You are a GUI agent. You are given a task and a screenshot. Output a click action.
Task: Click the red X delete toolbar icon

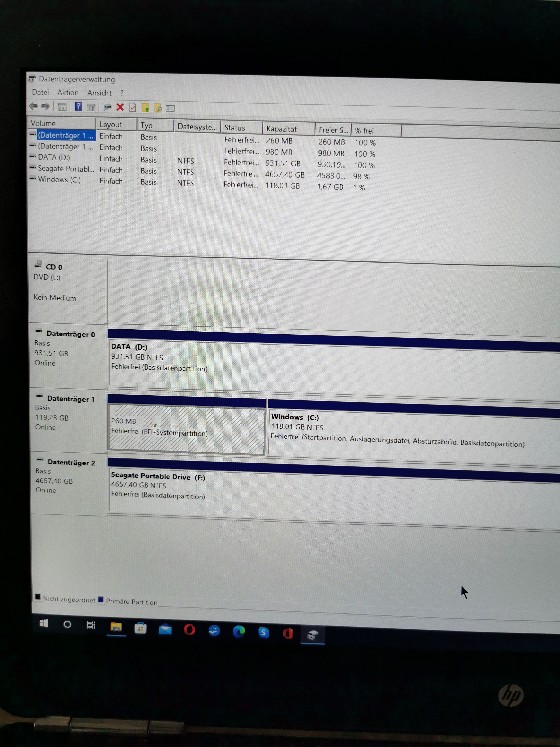coord(120,107)
